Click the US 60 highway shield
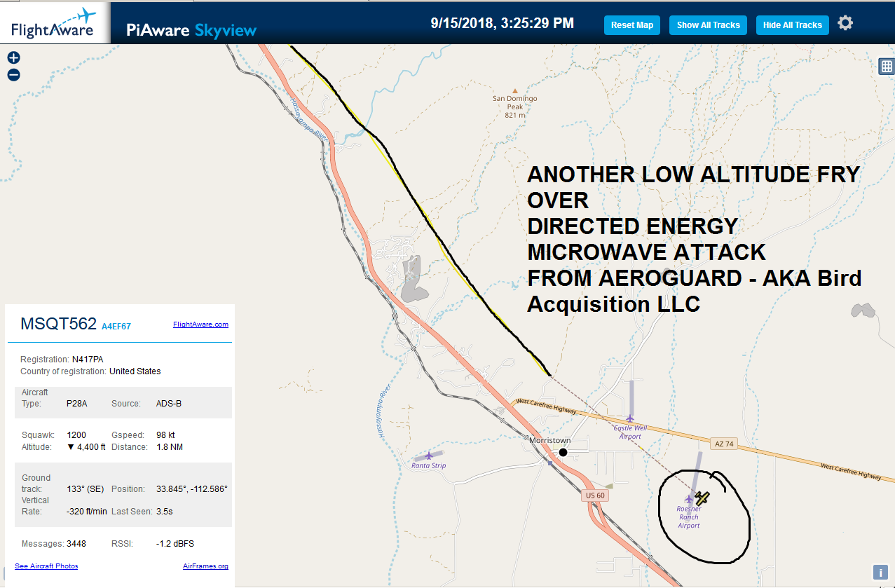This screenshot has height=588, width=895. click(594, 495)
